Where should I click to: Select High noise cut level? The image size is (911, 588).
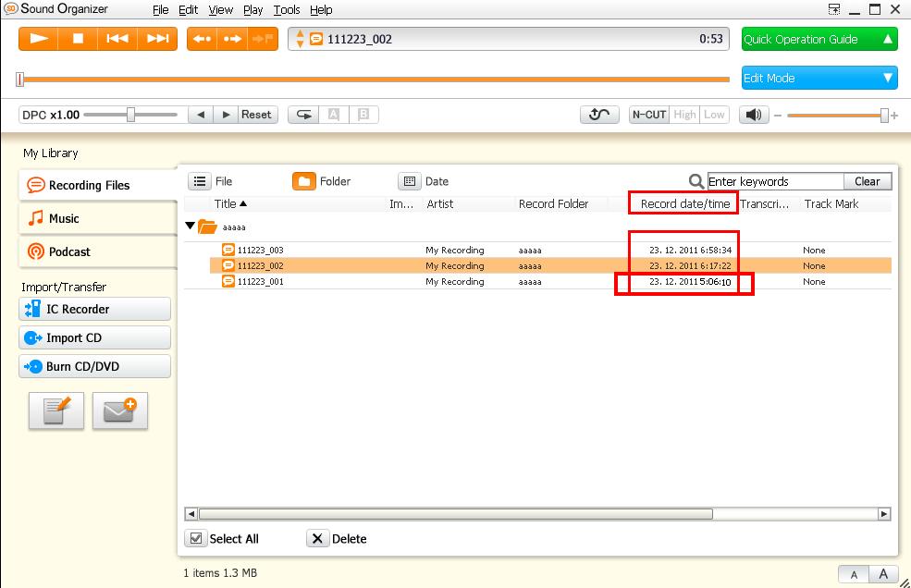(684, 115)
